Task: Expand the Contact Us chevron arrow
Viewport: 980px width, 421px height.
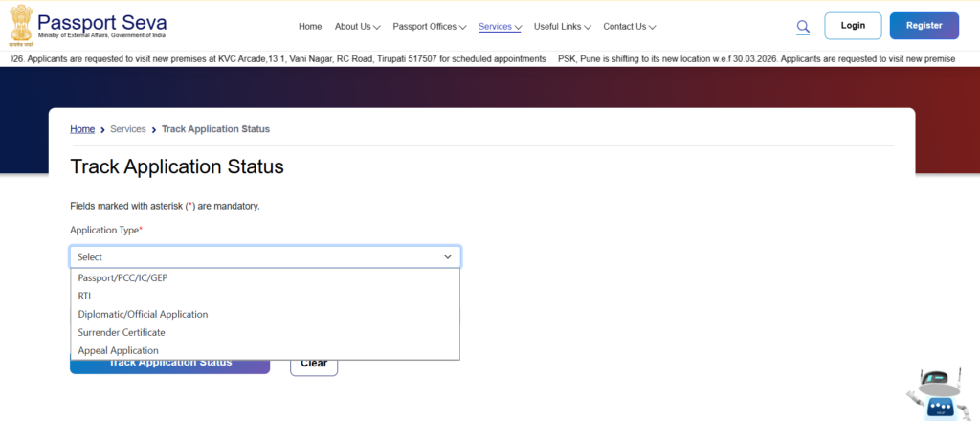Action: pyautogui.click(x=653, y=27)
